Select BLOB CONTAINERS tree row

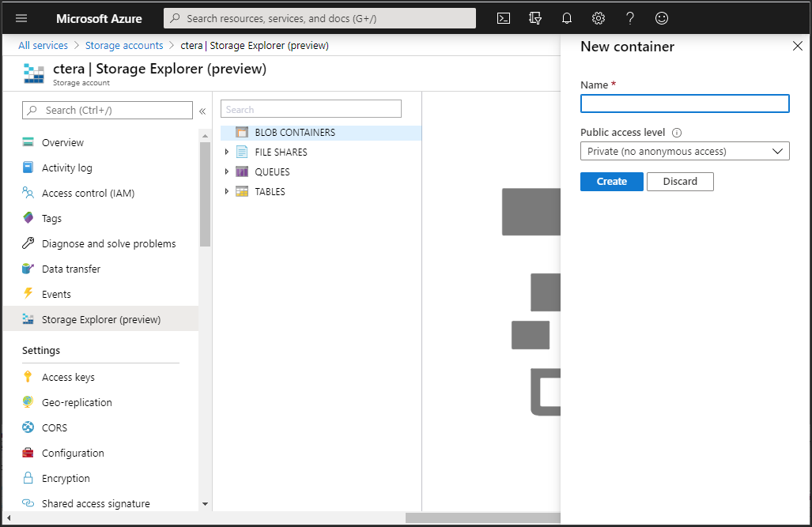[x=321, y=133]
